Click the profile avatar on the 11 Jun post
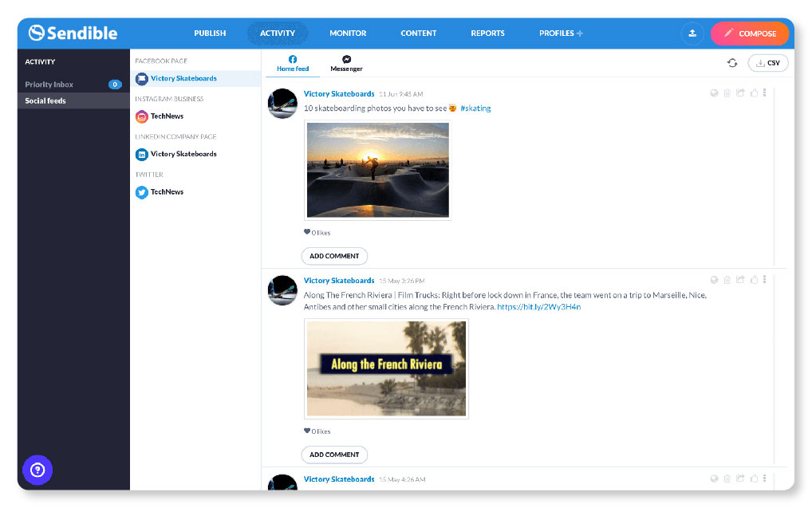Viewport: 812px width, 508px height. click(x=282, y=104)
